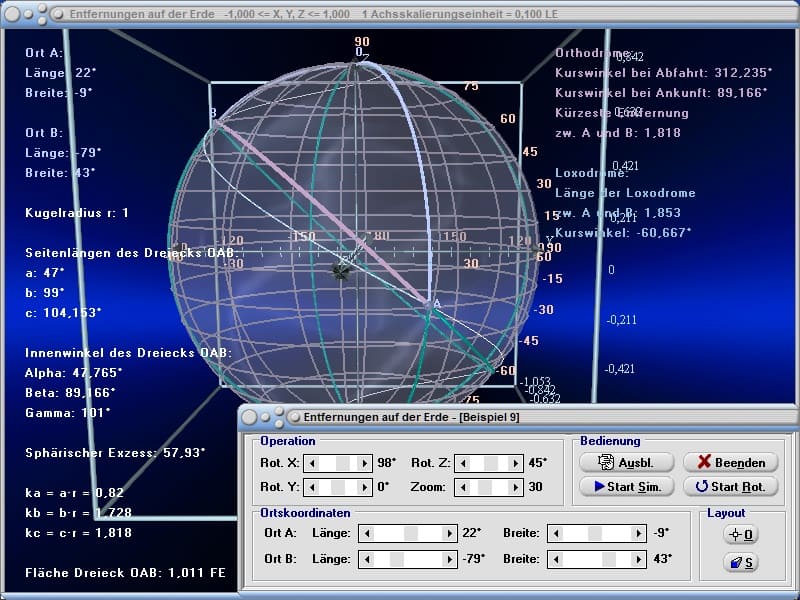Viewport: 800px width, 600px height.
Task: Click the 'Operation' group label
Action: [x=288, y=441]
